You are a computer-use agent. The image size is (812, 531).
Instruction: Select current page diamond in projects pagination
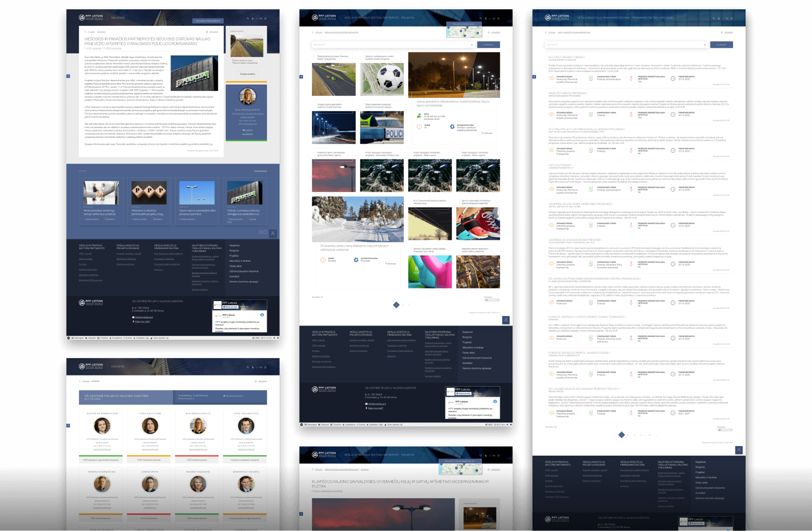(396, 305)
